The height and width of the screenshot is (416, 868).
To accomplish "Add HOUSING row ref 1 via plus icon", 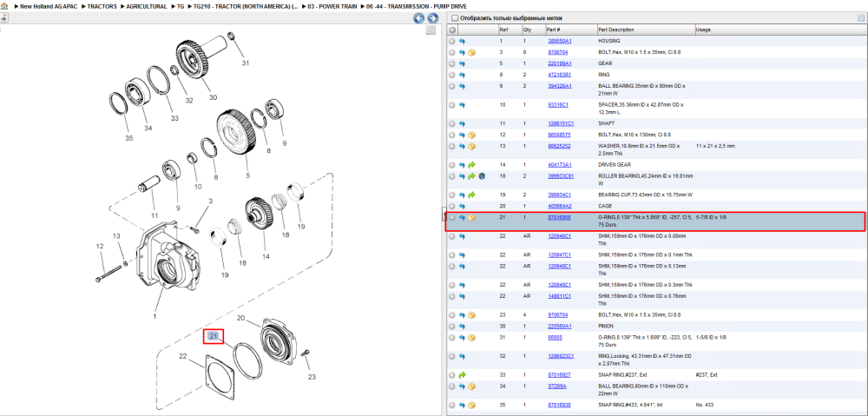I will click(452, 41).
